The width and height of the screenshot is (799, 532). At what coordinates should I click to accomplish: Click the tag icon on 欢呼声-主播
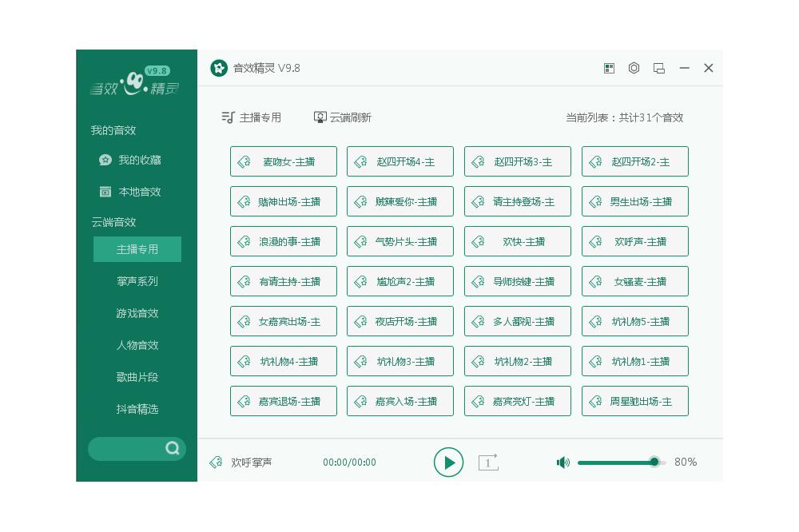595,241
